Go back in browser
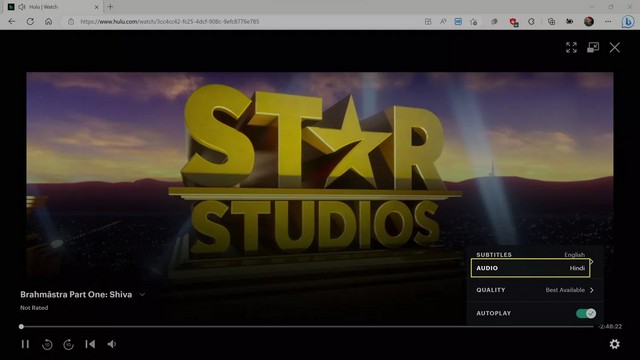This screenshot has width=640, height=360. click(x=12, y=21)
